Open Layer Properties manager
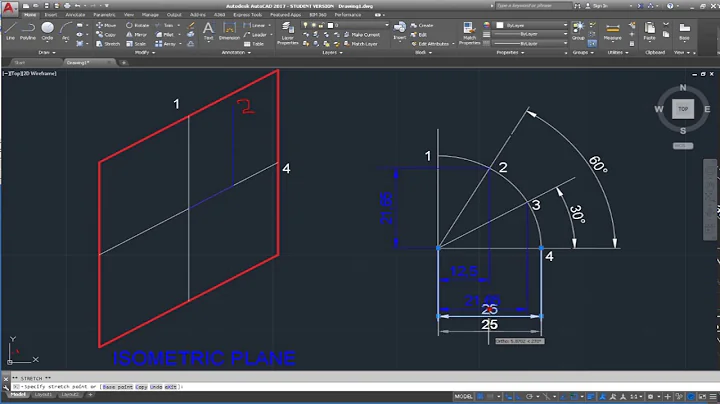Screen dimensions: 720x404 coord(287,33)
